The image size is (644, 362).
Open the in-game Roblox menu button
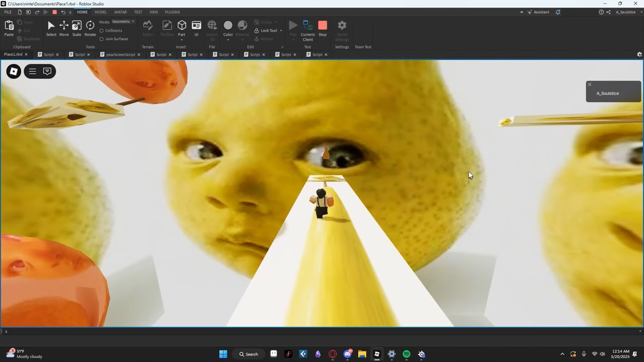[14, 71]
